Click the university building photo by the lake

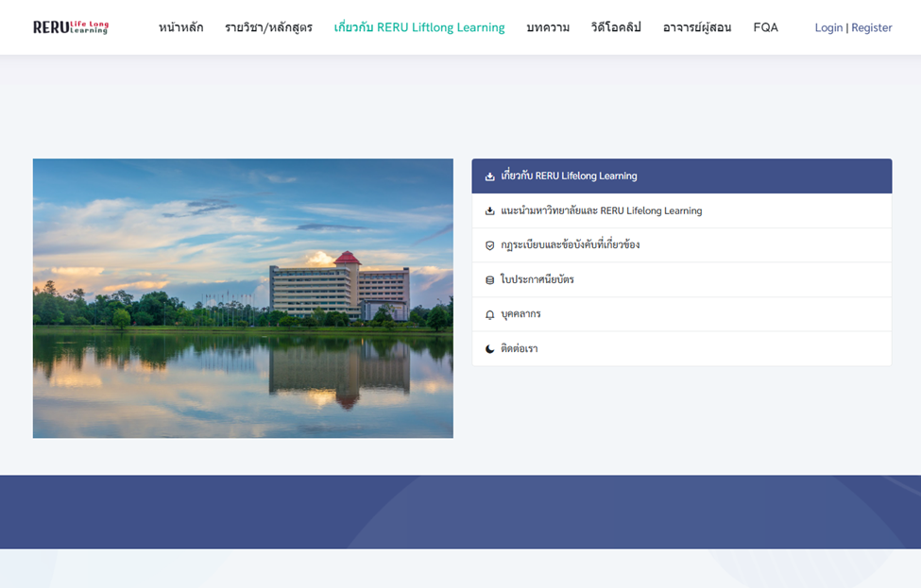click(243, 298)
